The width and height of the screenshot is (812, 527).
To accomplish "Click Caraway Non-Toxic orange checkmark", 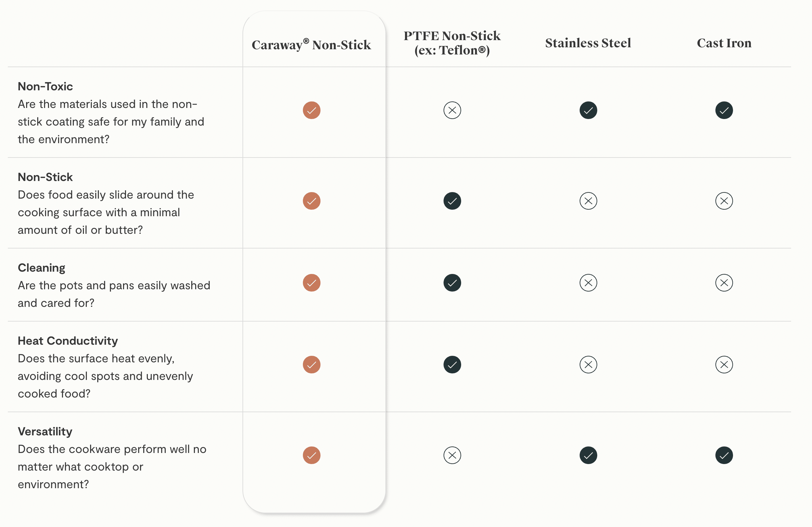I will click(x=311, y=110).
